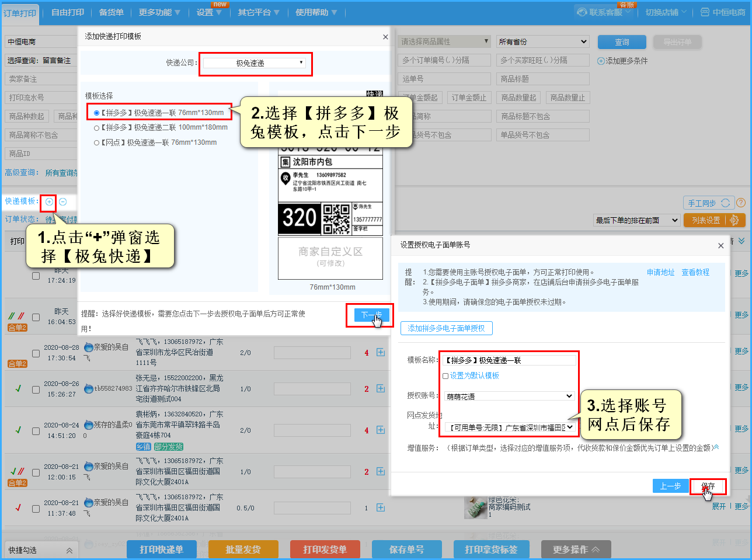Image resolution: width=752 pixels, height=560 pixels.
Task: Open the 更多操作 dropup menu
Action: click(576, 549)
